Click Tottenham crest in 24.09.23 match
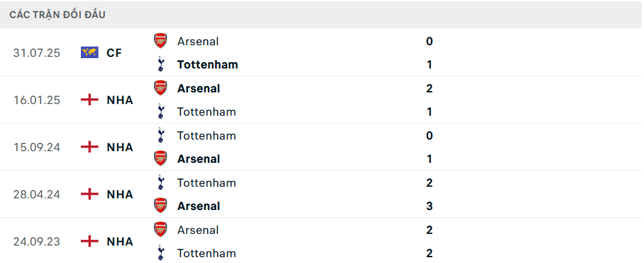644x263 pixels. coord(161,253)
